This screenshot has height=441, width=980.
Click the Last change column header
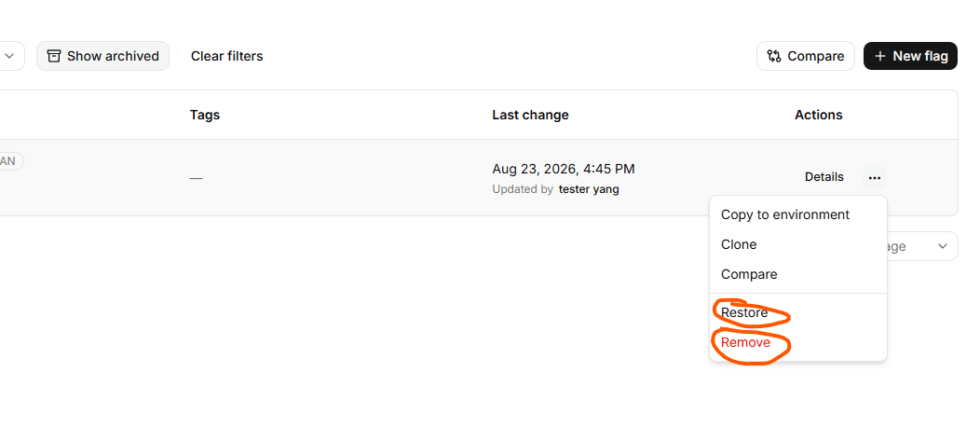(530, 115)
